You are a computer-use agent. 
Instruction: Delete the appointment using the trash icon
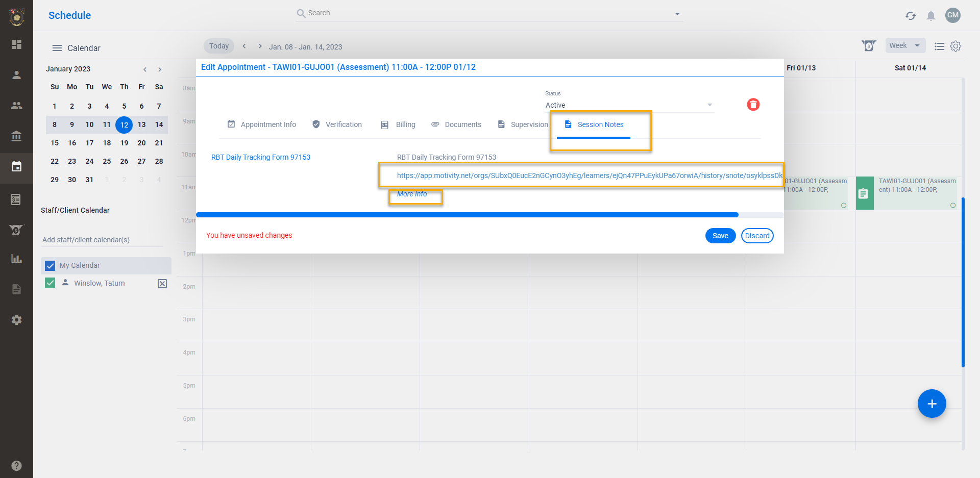pos(753,104)
